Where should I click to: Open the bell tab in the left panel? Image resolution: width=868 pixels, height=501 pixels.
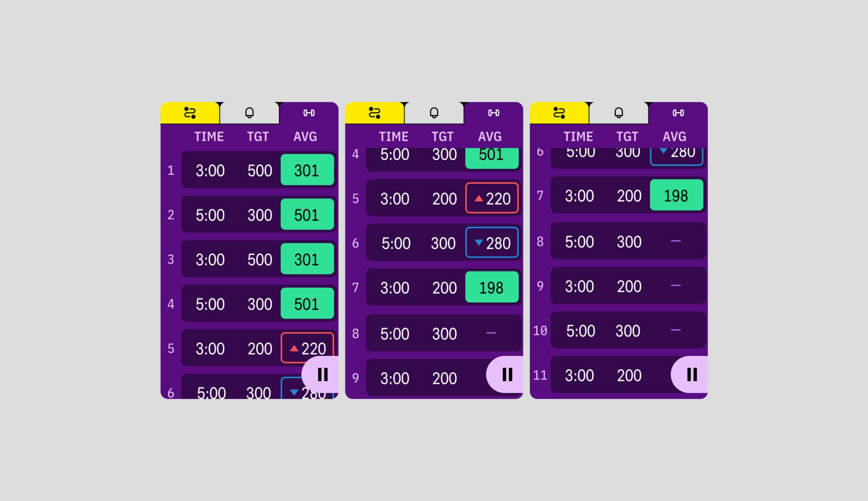tap(249, 113)
